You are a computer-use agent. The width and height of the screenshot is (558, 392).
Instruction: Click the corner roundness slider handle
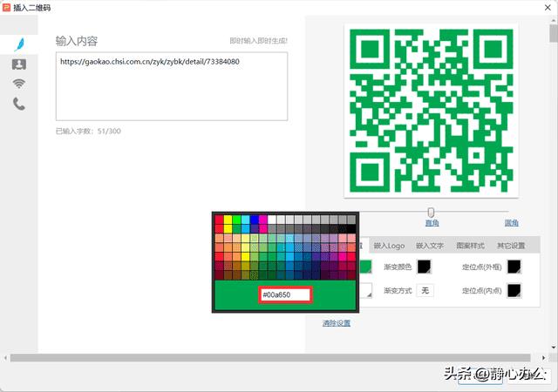coord(431,213)
